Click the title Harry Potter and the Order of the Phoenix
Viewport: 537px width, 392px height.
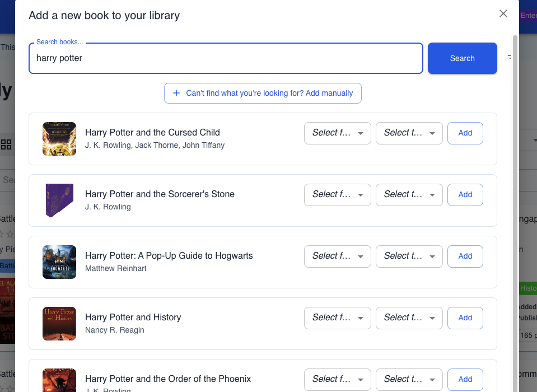click(x=168, y=379)
